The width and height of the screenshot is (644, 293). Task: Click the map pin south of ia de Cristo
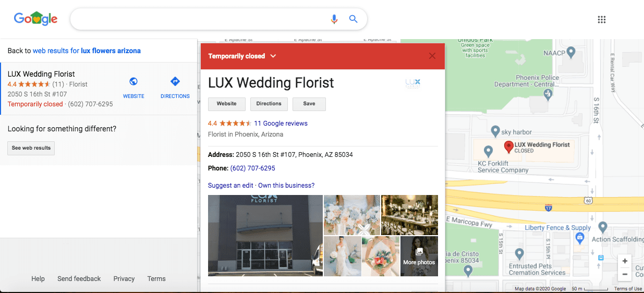pos(468,270)
